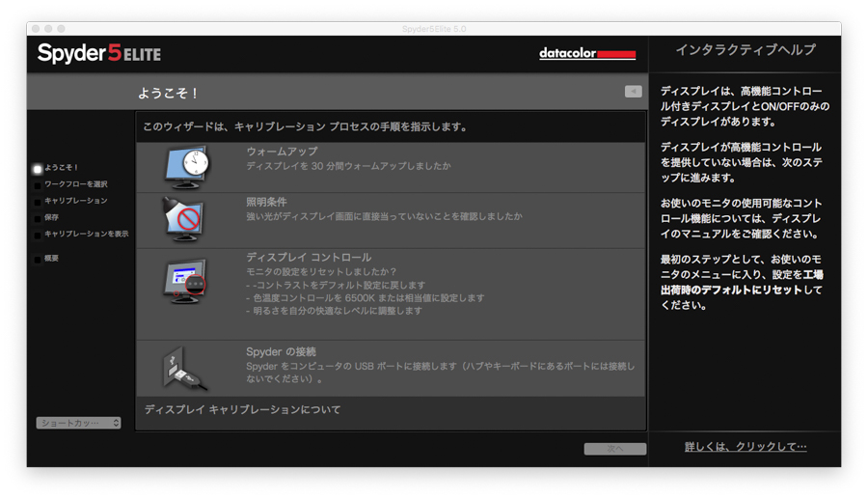Click the ウォームアップ heading

pyautogui.click(x=282, y=152)
